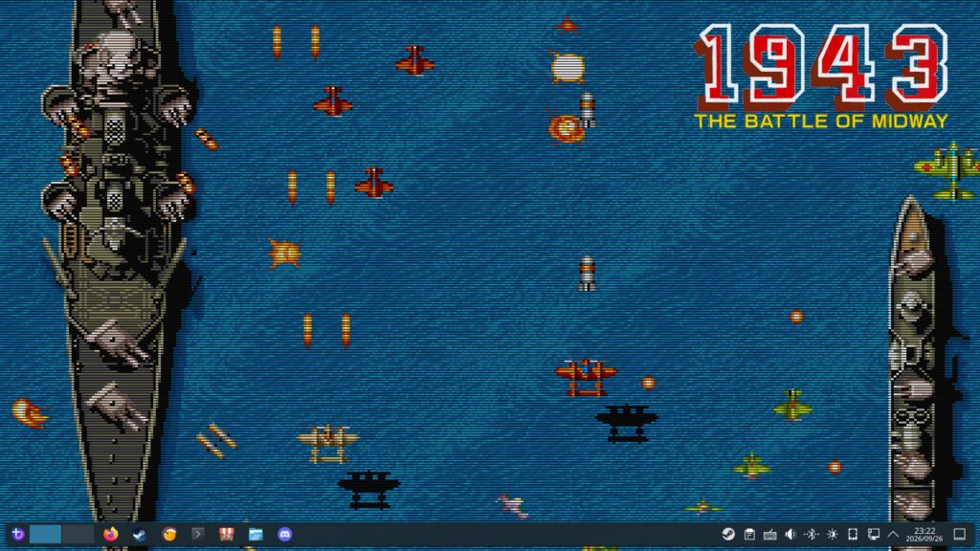Launch Firefox from the taskbar
980x551 pixels.
(x=111, y=534)
